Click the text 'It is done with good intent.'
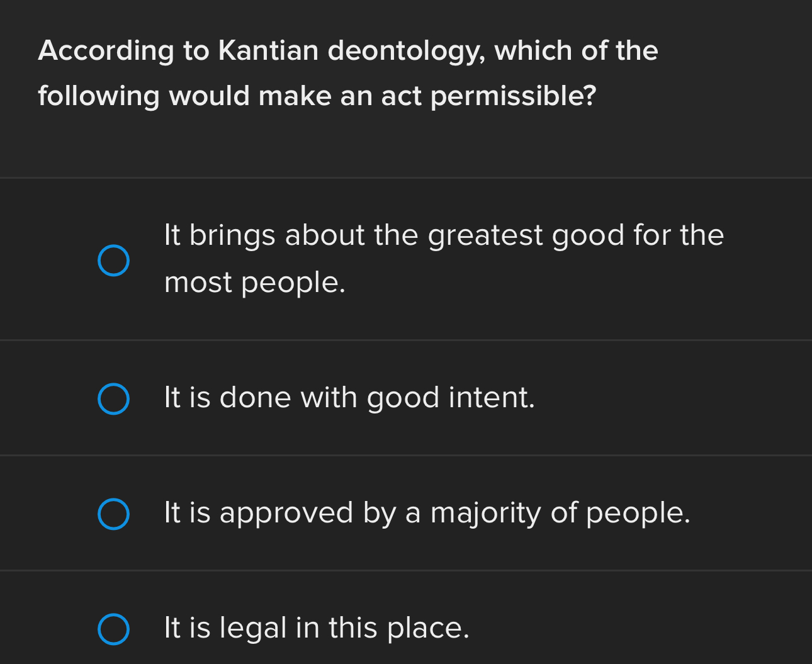Viewport: 812px width, 664px height. coord(349,398)
